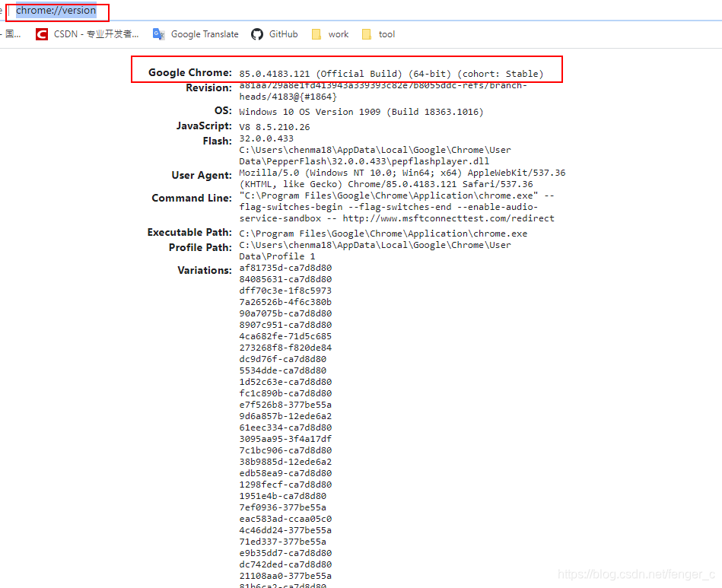
Task: Click the CSDN bookmark label
Action: [x=96, y=34]
